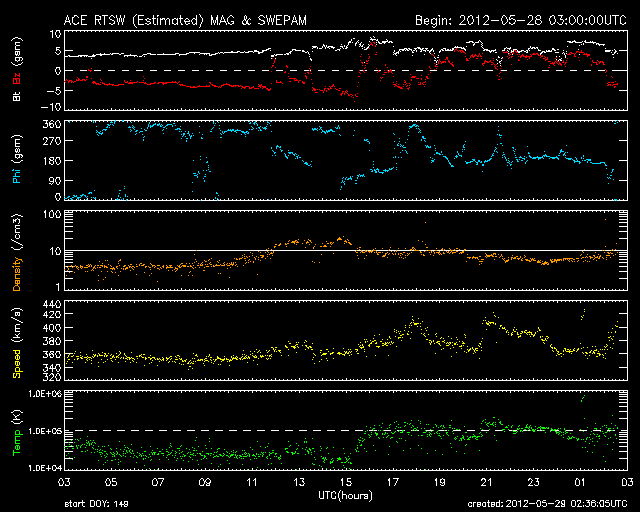Click the cyan 'Phi (gsm)' axis label
This screenshot has height=512, width=640.
(x=17, y=159)
